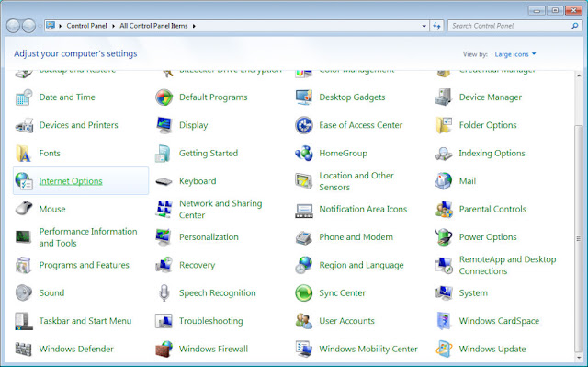
Task: Select All Control Panel Items breadcrumb
Action: (x=153, y=26)
